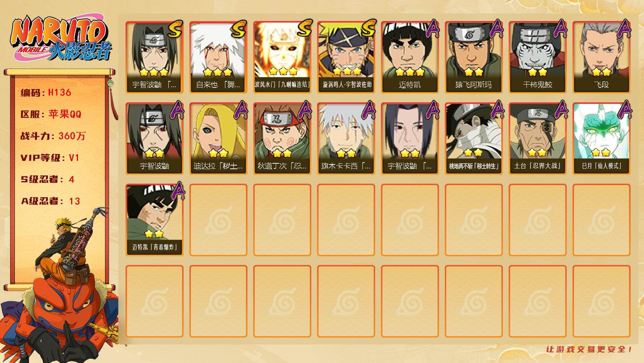Click the A badge on 飞段 card

624,29
